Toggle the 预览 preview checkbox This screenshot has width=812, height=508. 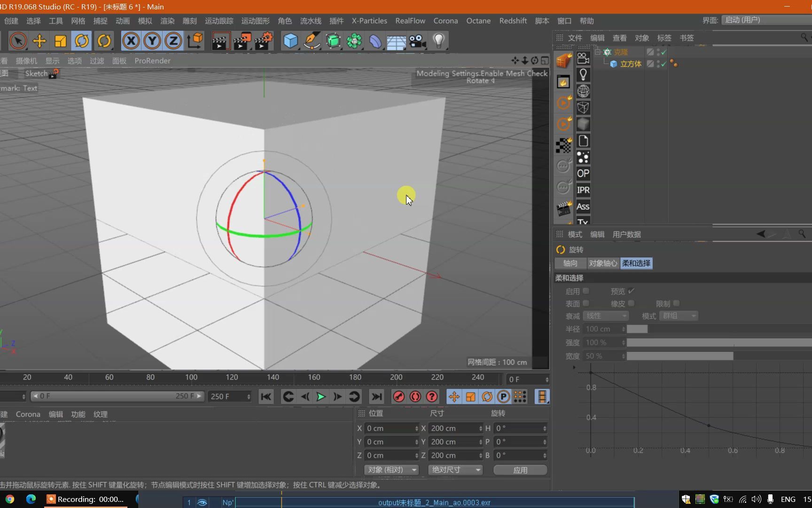point(631,291)
